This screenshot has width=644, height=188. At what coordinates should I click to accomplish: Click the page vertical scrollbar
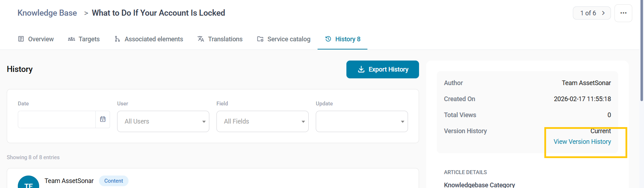coord(642,53)
